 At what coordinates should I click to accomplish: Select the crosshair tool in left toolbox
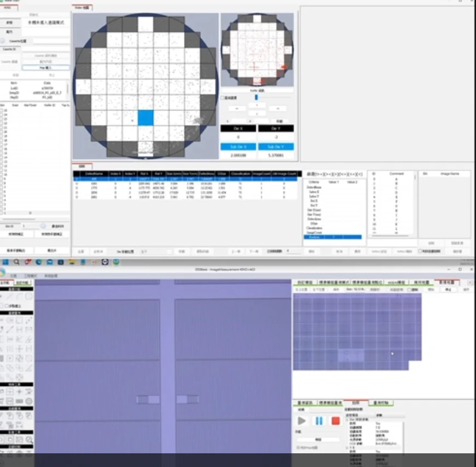click(x=19, y=392)
